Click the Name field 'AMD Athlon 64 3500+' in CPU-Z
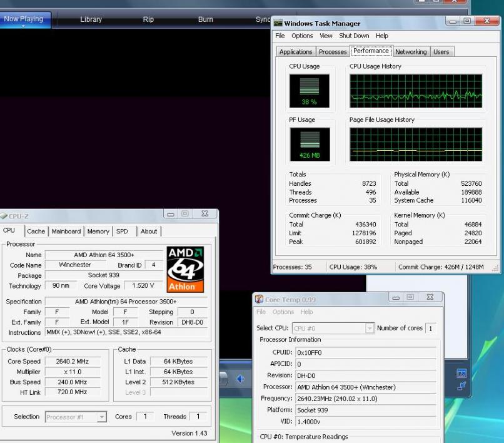This screenshot has height=443, width=504. pyautogui.click(x=104, y=255)
